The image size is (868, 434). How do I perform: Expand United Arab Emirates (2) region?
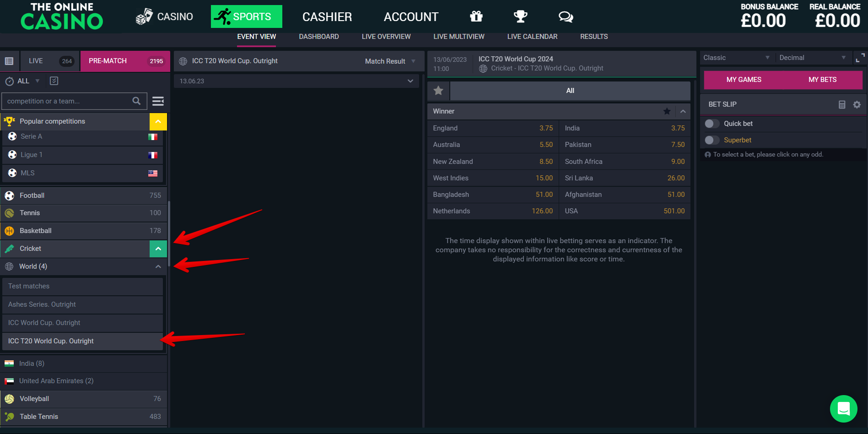(83, 381)
